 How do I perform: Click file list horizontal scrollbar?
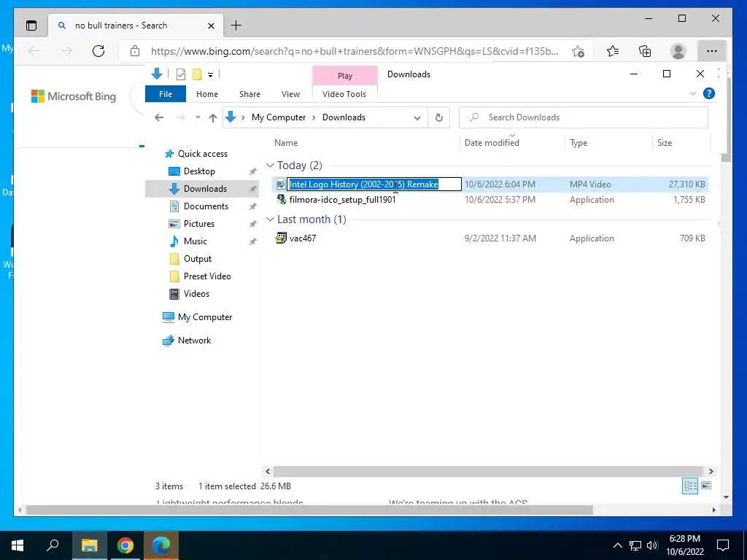pos(488,472)
